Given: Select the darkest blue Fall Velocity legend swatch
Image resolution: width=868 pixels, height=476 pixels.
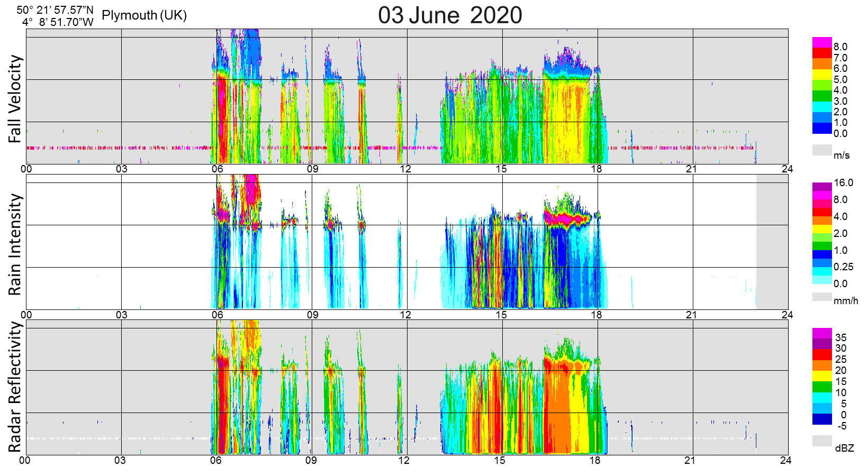Looking at the screenshot, I should 822,129.
